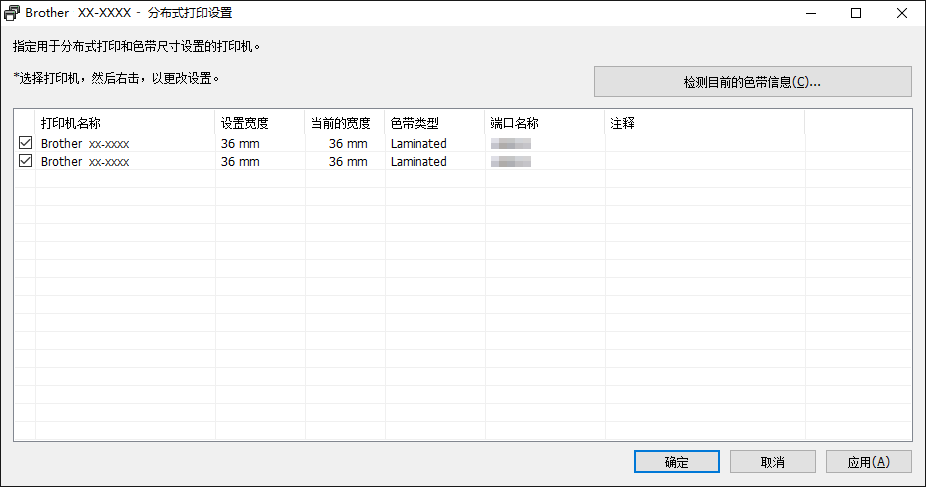Select the 注释 column header
Viewport: 926px width, 487px height.
click(622, 123)
